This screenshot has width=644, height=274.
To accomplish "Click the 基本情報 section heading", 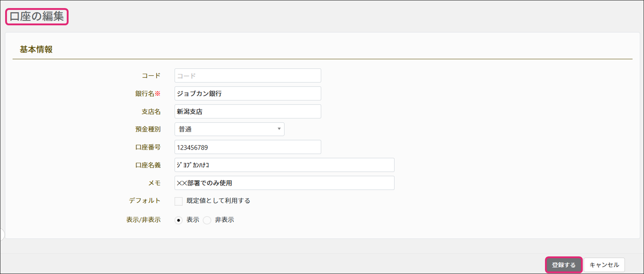I will coord(36,50).
